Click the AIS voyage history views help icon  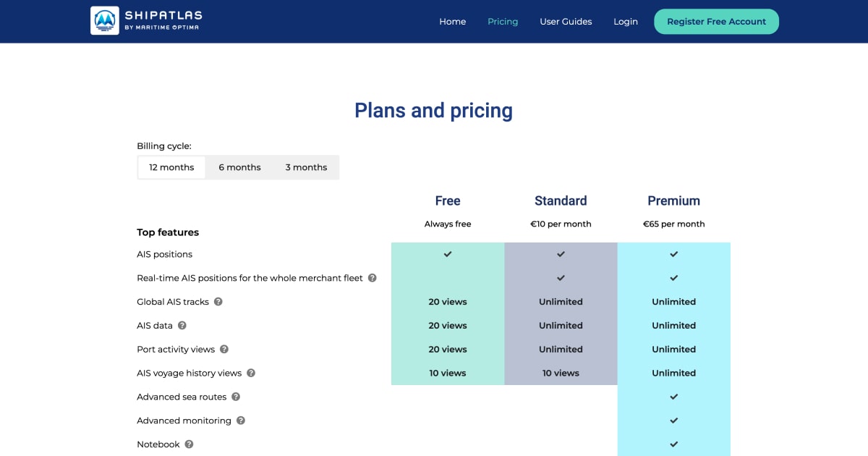click(250, 373)
